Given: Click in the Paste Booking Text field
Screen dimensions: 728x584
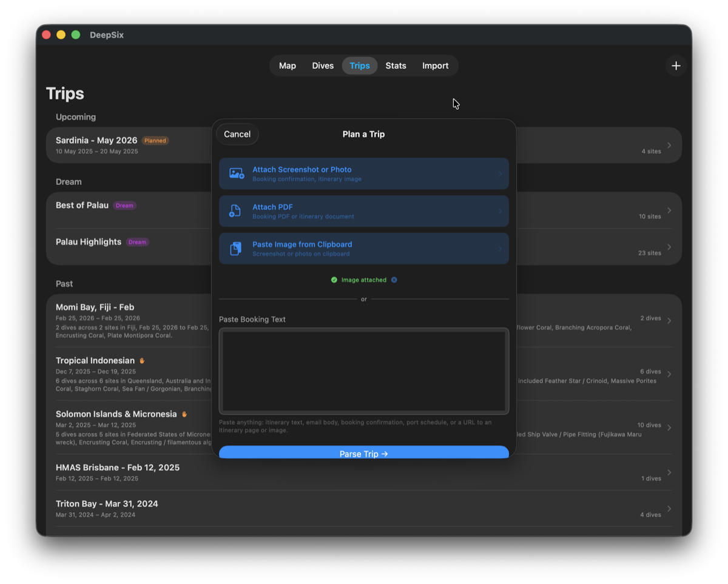Looking at the screenshot, I should (x=364, y=371).
